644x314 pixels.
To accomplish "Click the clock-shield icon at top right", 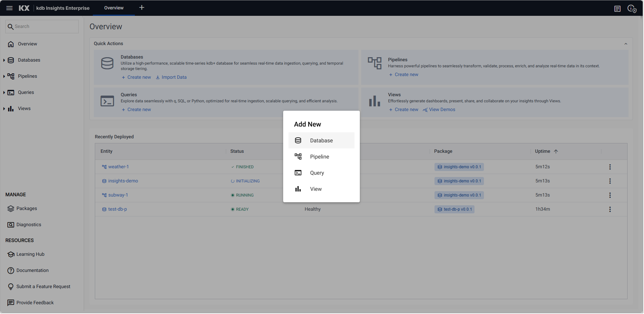I will tap(632, 9).
